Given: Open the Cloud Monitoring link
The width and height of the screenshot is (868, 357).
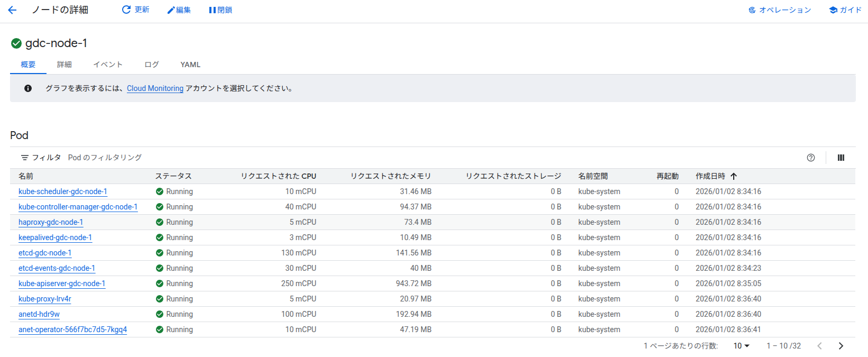Looking at the screenshot, I should 155,88.
